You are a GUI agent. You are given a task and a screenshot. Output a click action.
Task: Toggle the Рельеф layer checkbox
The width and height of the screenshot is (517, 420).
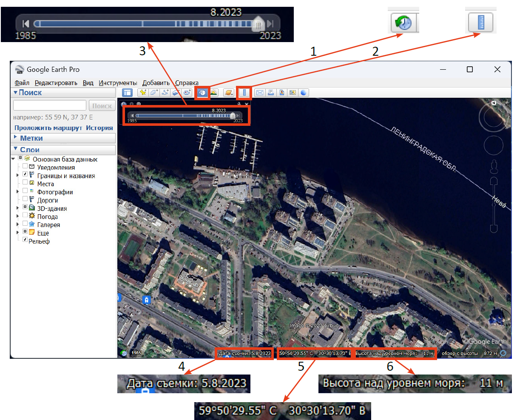[25, 240]
